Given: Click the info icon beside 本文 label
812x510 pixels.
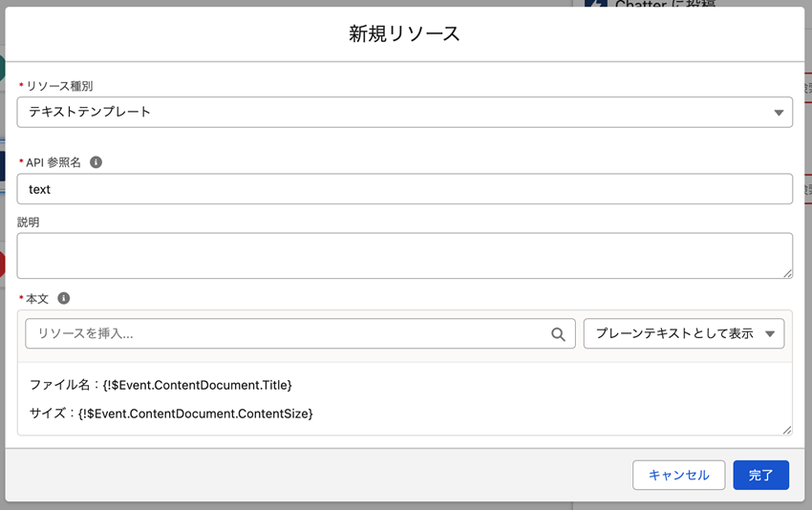Looking at the screenshot, I should 64,298.
